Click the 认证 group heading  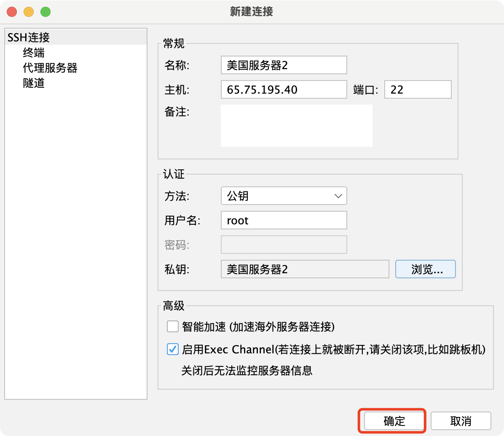[x=174, y=174]
